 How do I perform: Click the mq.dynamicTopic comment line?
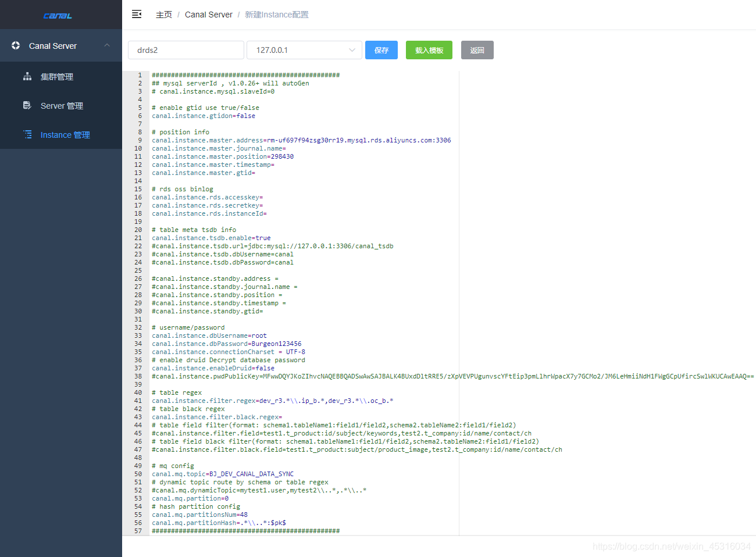259,490
